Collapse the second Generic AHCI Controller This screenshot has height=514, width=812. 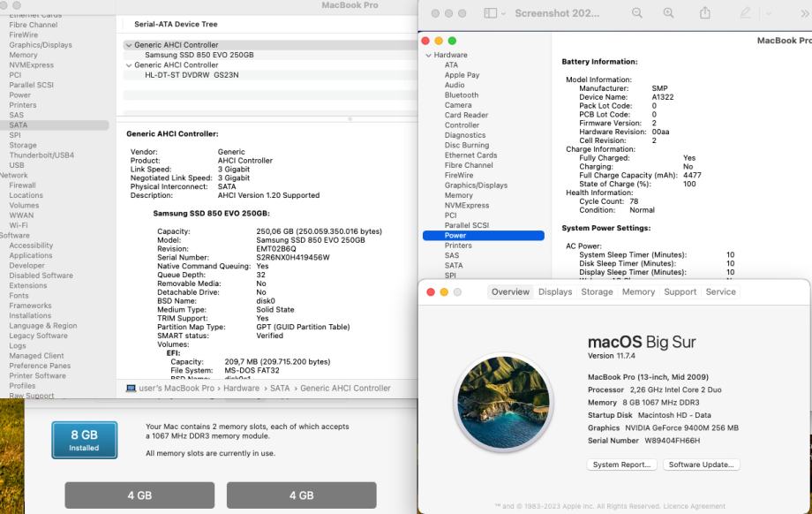point(129,65)
